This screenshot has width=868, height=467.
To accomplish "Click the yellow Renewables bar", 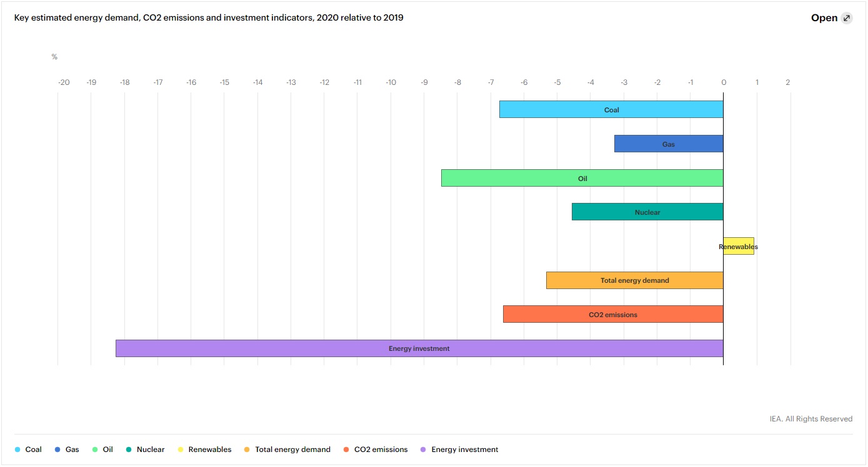I will pyautogui.click(x=739, y=247).
